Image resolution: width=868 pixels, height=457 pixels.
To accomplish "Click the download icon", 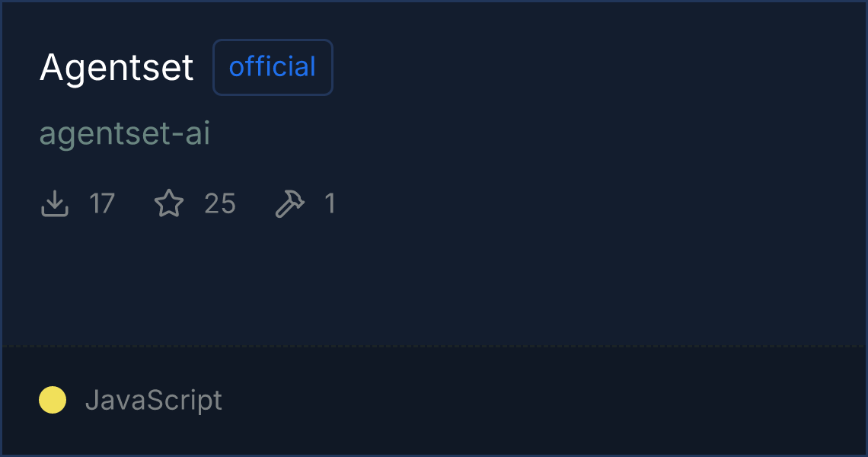I will 55,204.
